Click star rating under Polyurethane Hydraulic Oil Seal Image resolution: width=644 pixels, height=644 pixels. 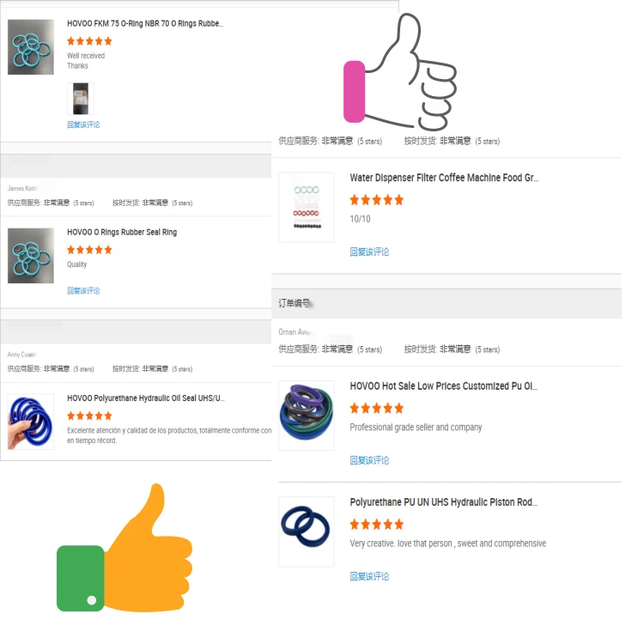click(89, 416)
